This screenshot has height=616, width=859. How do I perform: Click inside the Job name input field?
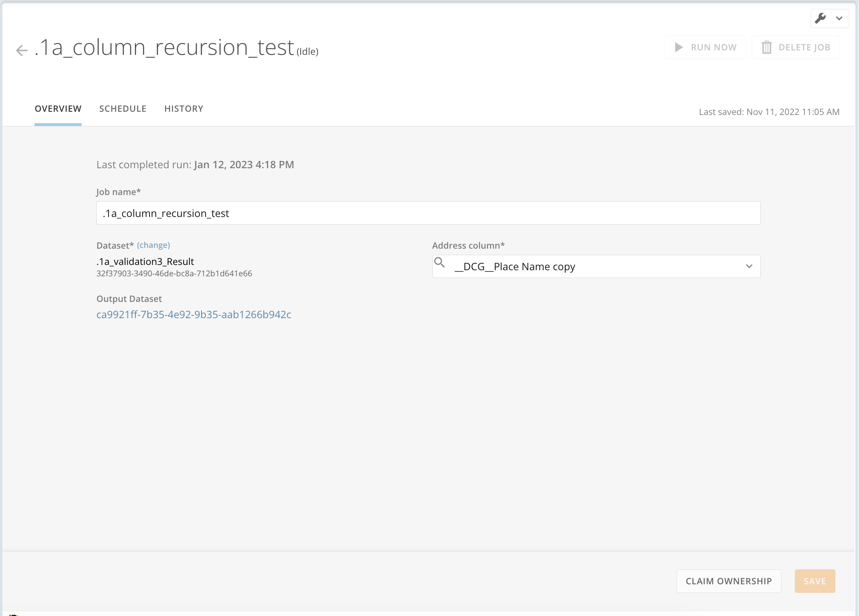(427, 213)
